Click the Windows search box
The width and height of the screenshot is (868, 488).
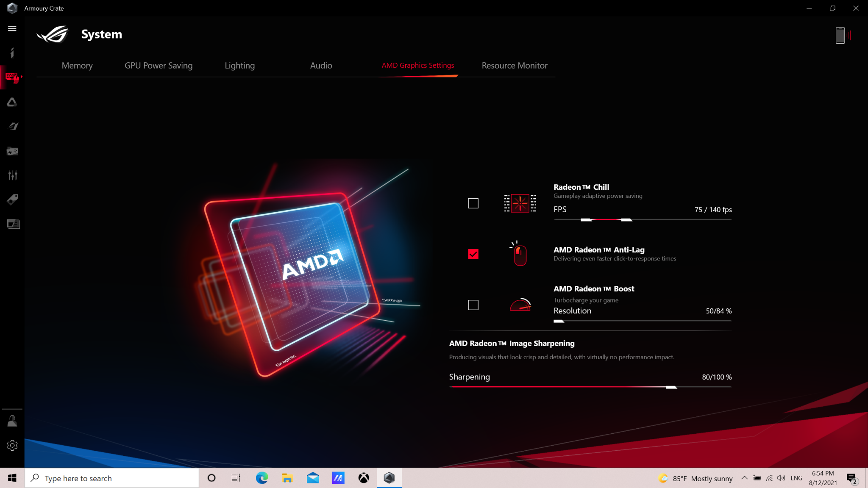pyautogui.click(x=112, y=478)
